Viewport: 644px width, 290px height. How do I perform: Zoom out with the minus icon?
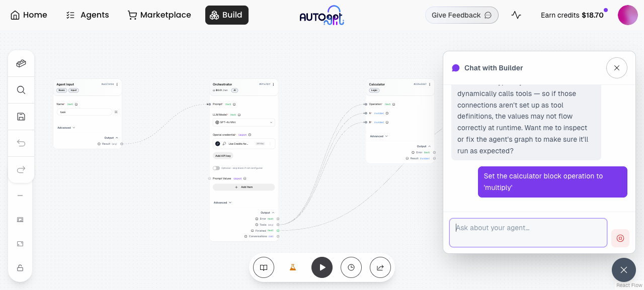click(x=20, y=196)
